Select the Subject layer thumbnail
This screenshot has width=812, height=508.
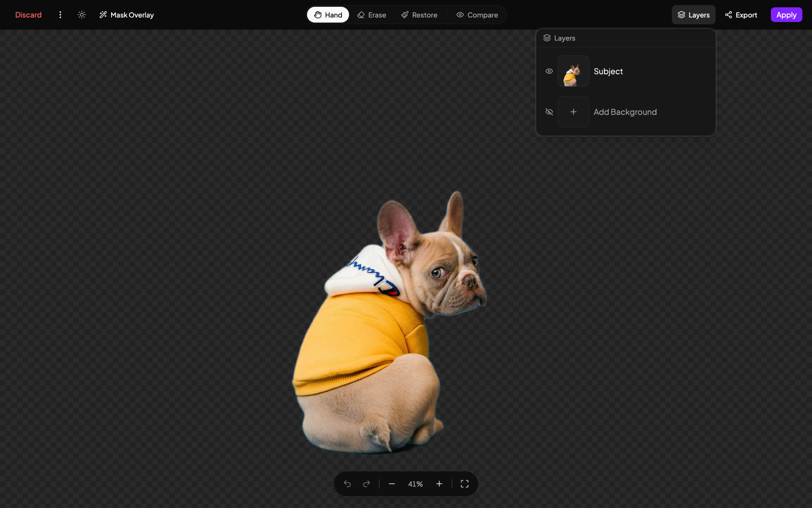573,71
